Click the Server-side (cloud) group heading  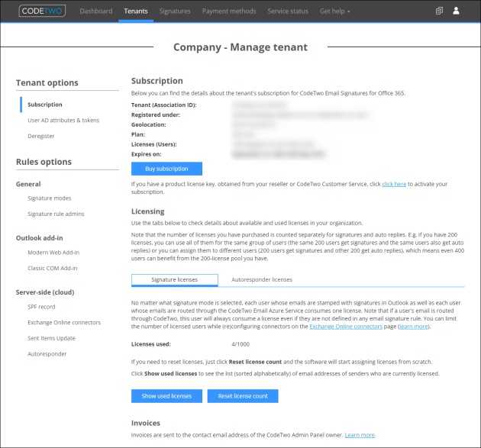(45, 292)
